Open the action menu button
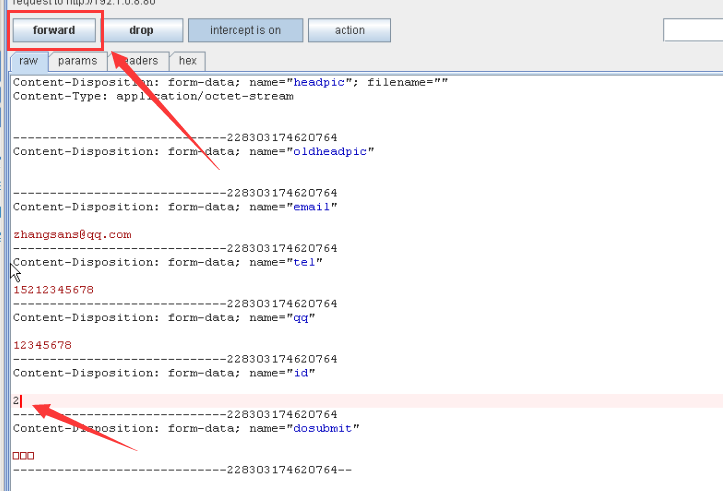The image size is (723, 491). [x=350, y=30]
